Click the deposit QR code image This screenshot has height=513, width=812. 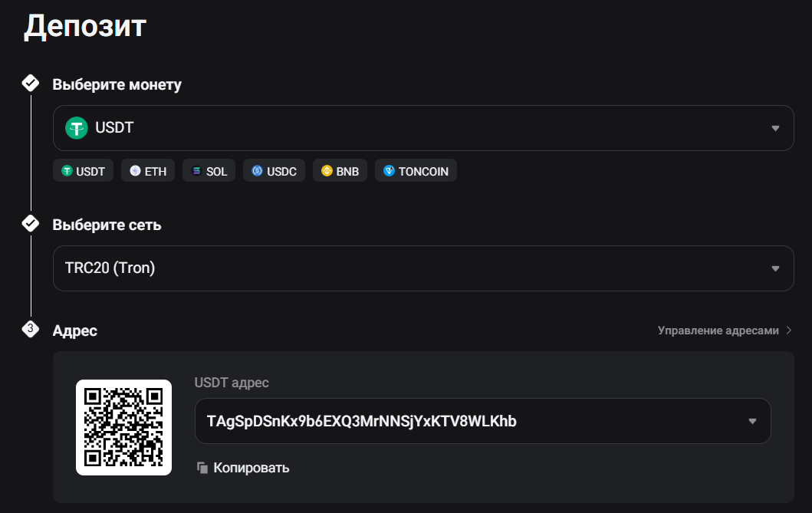[123, 427]
